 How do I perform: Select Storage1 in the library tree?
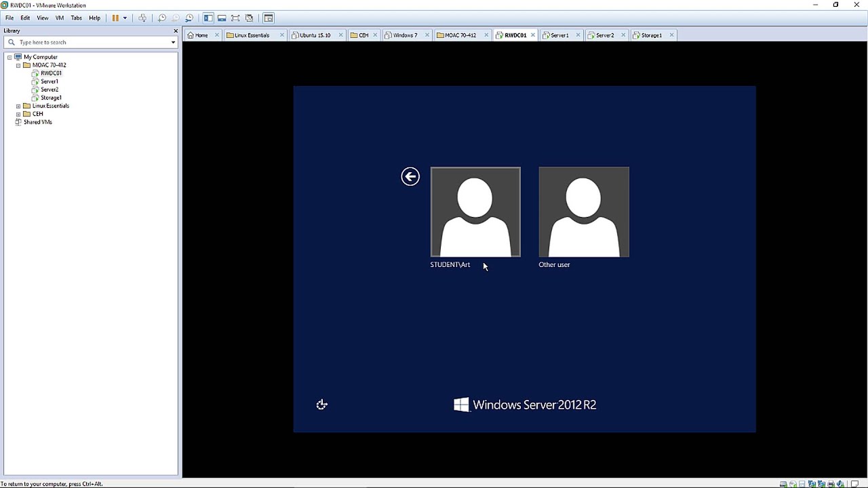(x=51, y=98)
